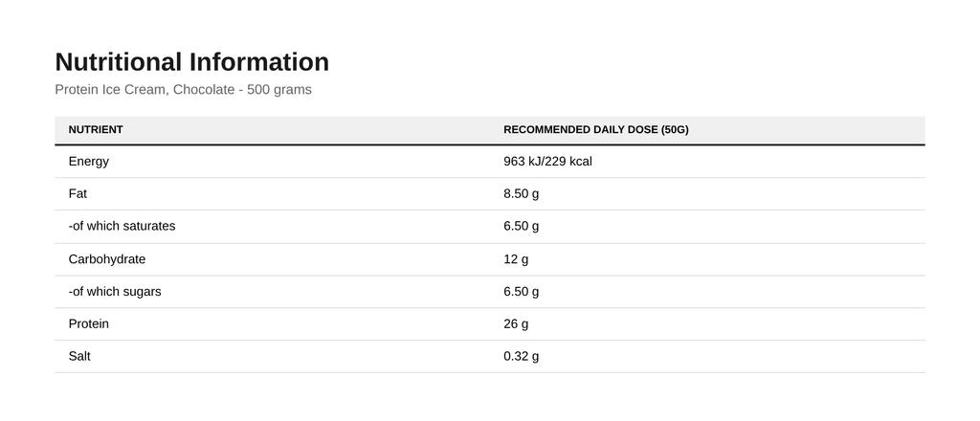
Task: Select the 6.50 g sugars value
Action: point(522,292)
